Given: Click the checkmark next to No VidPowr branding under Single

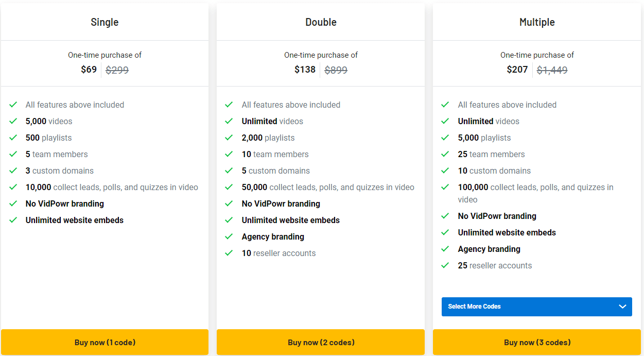Looking at the screenshot, I should tap(13, 204).
